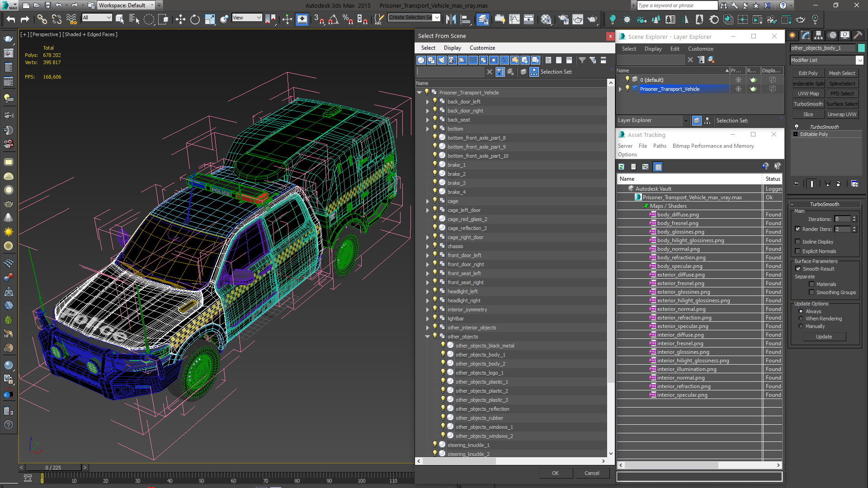This screenshot has height=488, width=868.
Task: Choose the Select and Rotate tool
Action: (x=195, y=19)
